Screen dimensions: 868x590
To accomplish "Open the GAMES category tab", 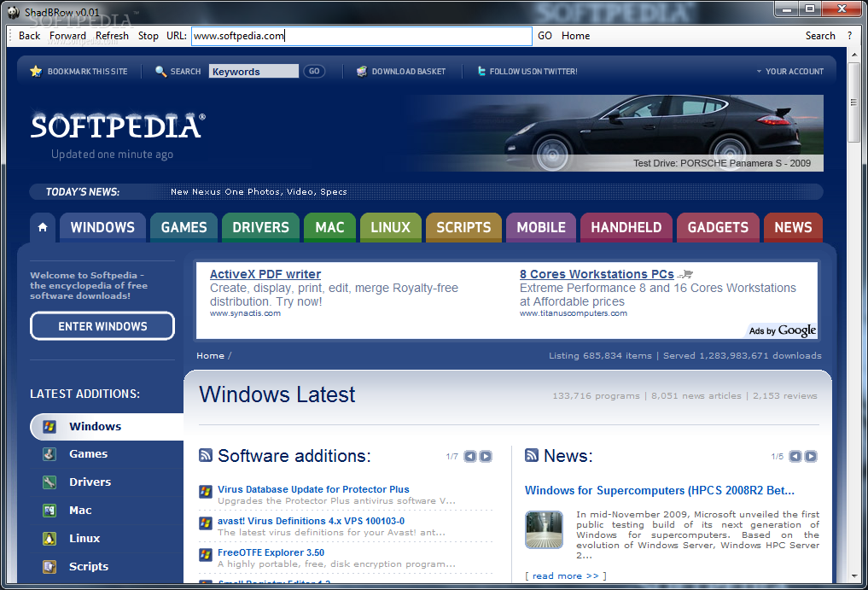I will [x=184, y=227].
